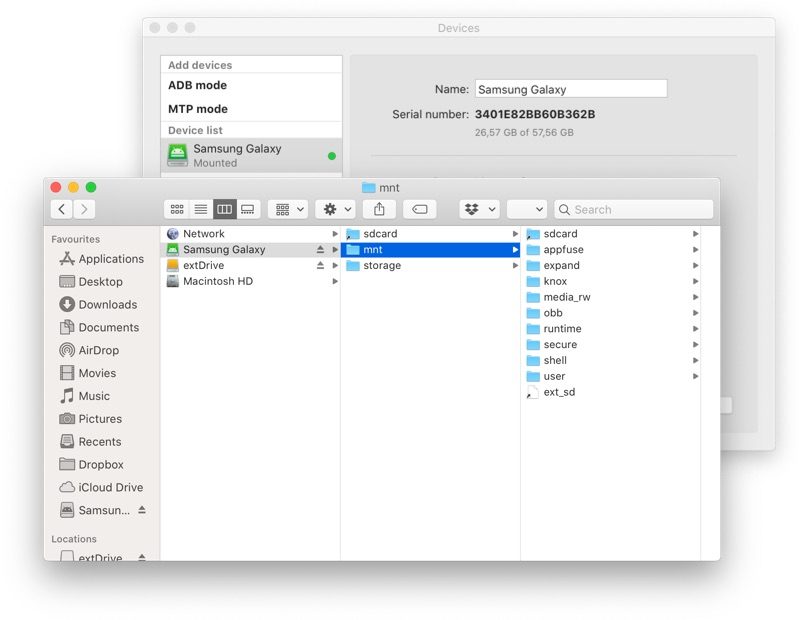
Task: Select the secure folder
Action: (611, 344)
